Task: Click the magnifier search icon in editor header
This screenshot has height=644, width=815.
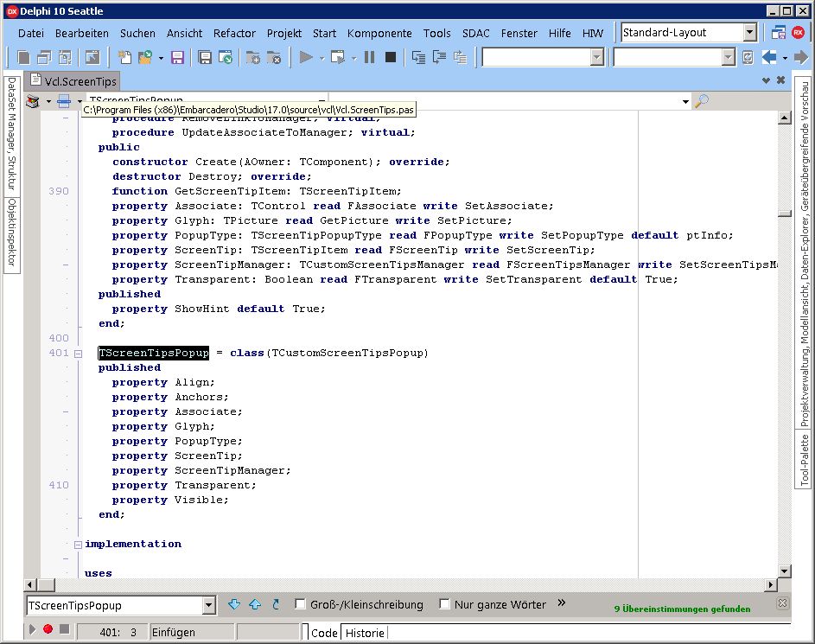Action: click(x=702, y=100)
